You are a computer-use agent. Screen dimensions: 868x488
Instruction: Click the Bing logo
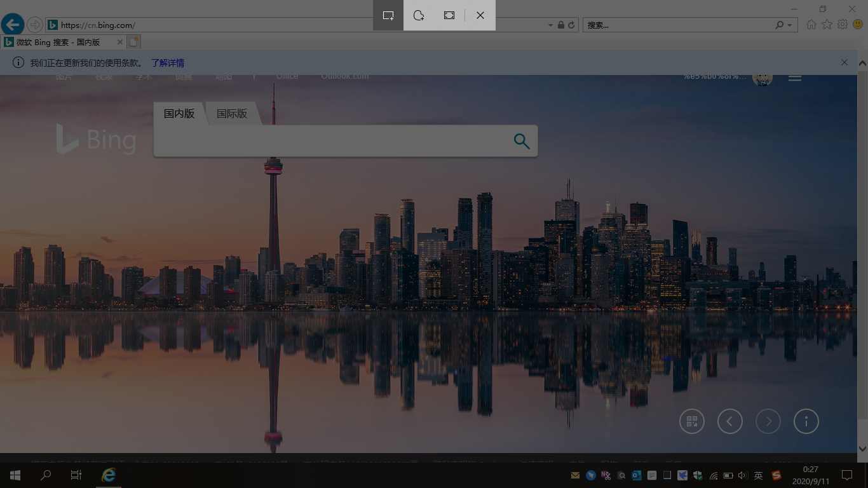(x=96, y=140)
